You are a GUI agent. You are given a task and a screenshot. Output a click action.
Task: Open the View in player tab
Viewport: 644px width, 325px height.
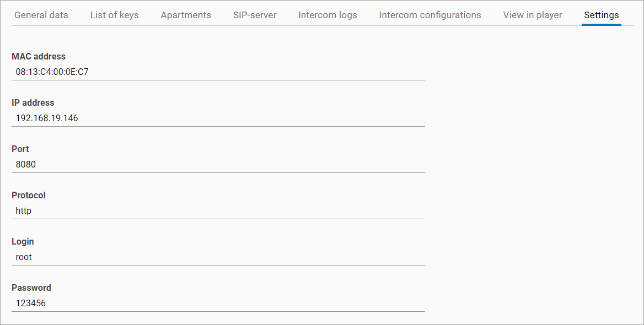533,15
